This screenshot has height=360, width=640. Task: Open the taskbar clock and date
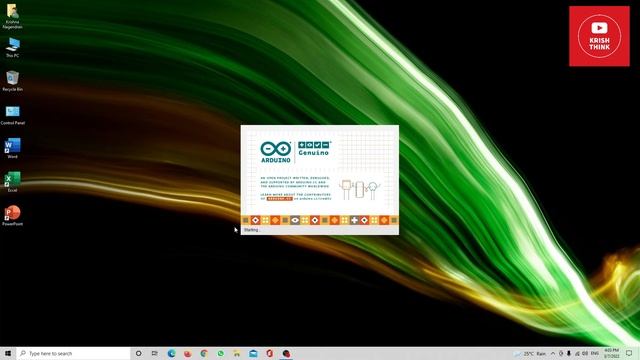coord(611,353)
